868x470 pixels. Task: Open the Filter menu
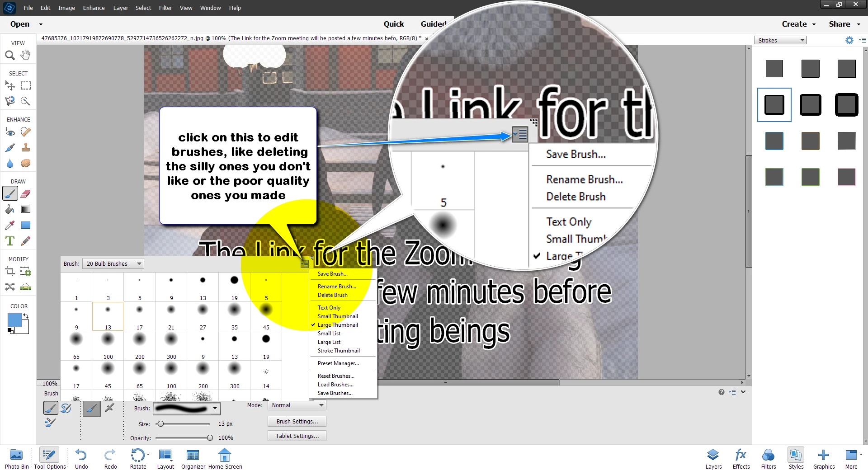165,8
